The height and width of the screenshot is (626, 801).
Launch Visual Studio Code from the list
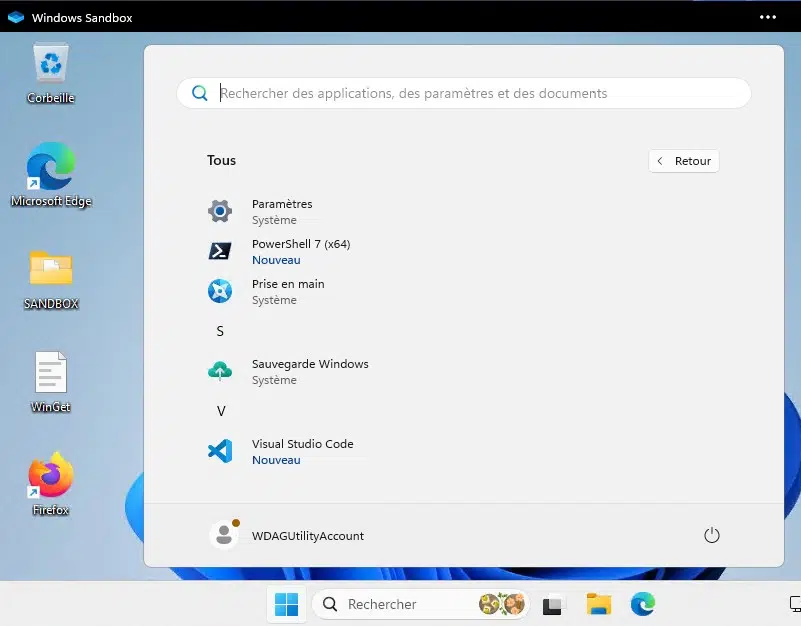pyautogui.click(x=302, y=451)
